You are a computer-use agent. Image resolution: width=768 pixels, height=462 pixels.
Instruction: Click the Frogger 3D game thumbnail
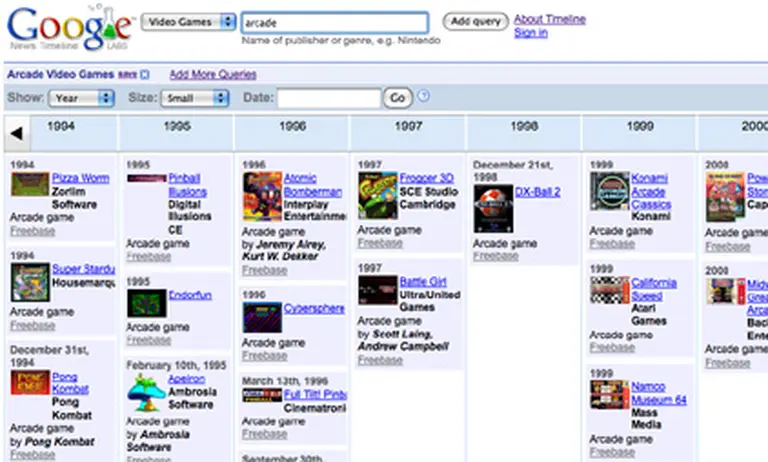[x=378, y=195]
